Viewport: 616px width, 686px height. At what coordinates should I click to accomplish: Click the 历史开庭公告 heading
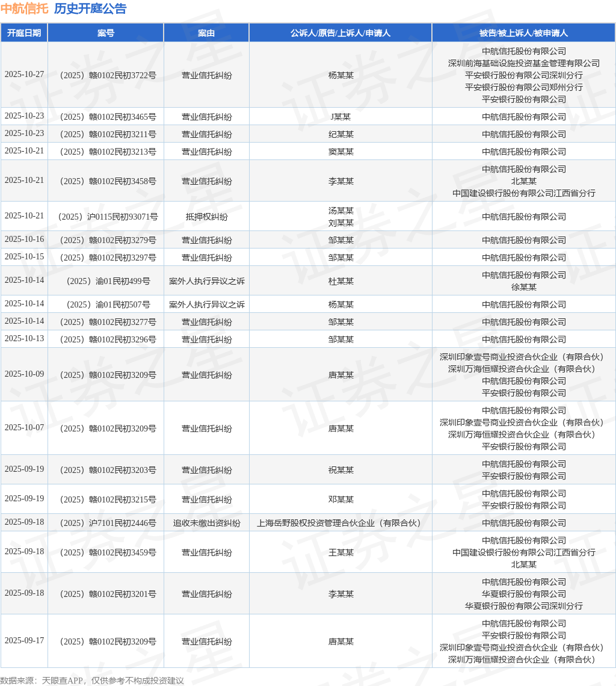pyautogui.click(x=90, y=9)
